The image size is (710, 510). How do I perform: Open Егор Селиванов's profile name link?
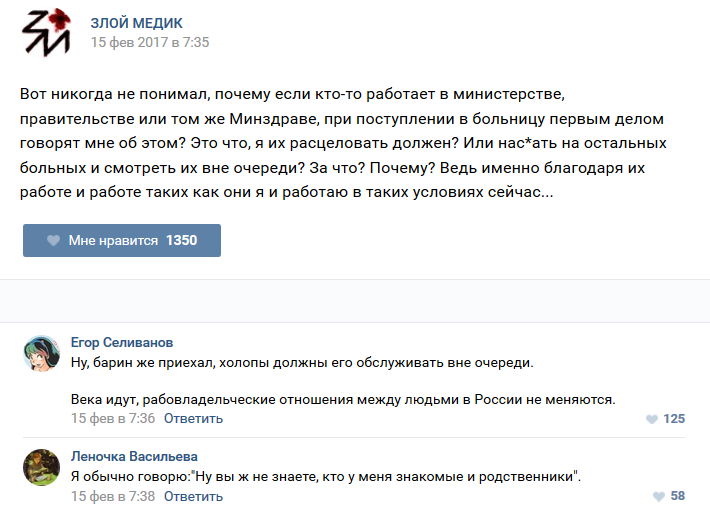coord(126,341)
